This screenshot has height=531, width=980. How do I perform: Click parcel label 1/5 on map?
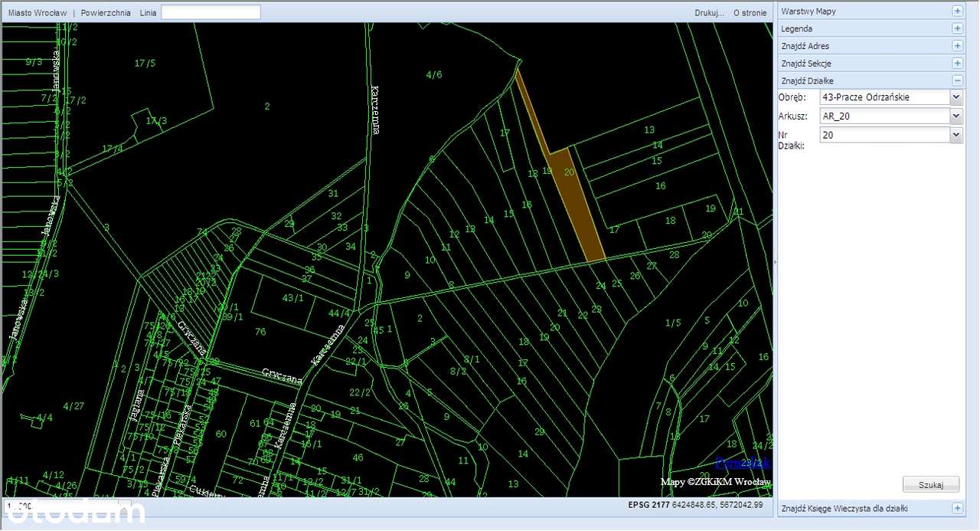673,323
